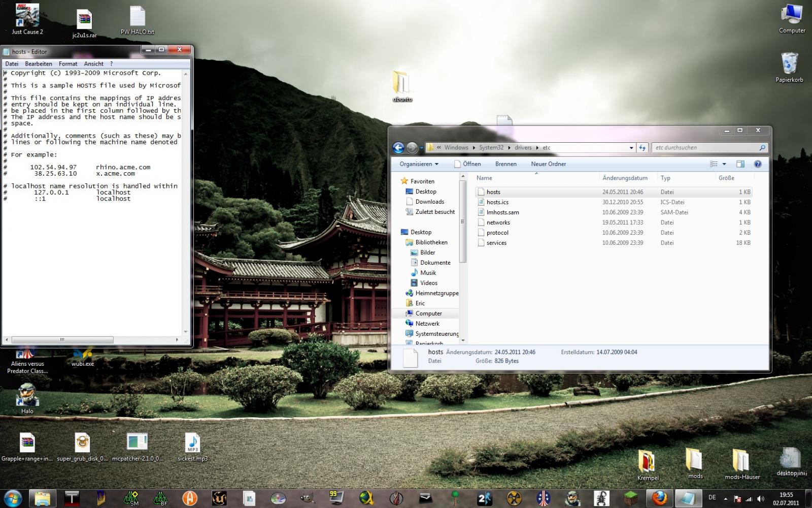This screenshot has height=508, width=812.
Task: Click the Brennen toolbar button
Action: pos(505,164)
